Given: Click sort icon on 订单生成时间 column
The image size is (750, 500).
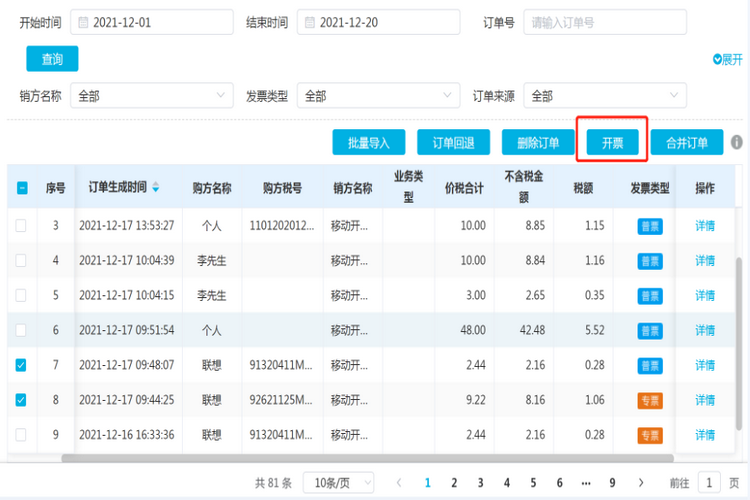Looking at the screenshot, I should pos(155,187).
